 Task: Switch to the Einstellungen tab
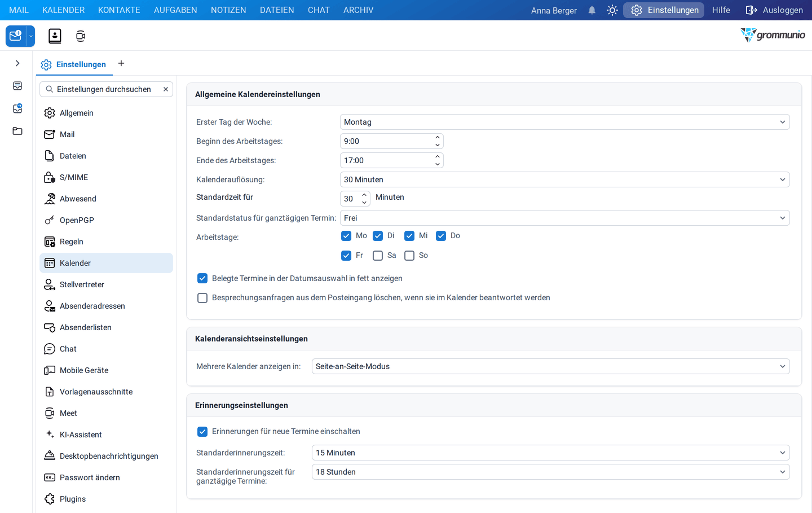pyautogui.click(x=74, y=64)
